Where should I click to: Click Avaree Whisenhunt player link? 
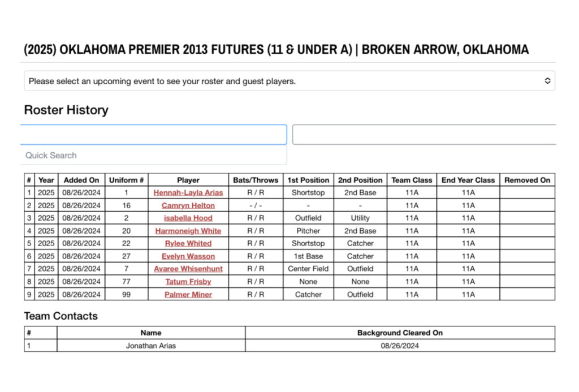[x=188, y=269]
